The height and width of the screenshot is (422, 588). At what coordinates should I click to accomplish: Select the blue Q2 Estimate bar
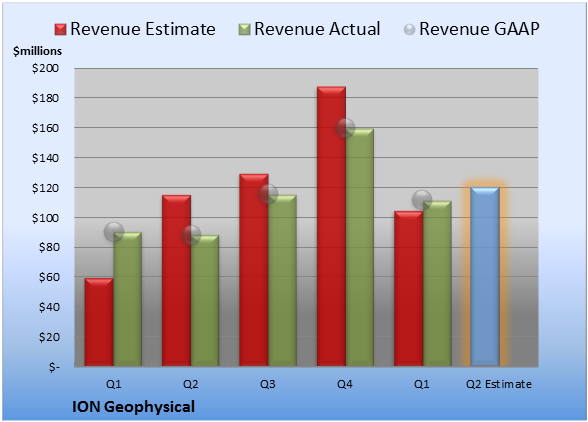click(485, 276)
